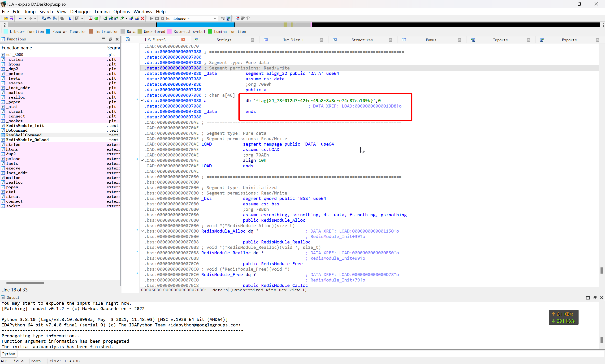The image size is (605, 364).
Task: Open the jump forward history dropdown arrow
Action: point(35,18)
